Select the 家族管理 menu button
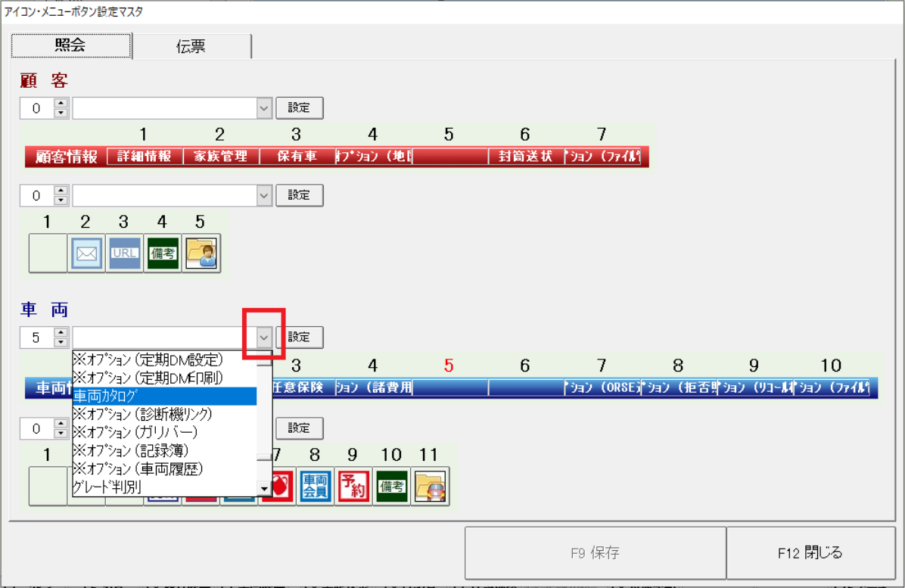Viewport: 905px width, 588px height. [x=221, y=157]
